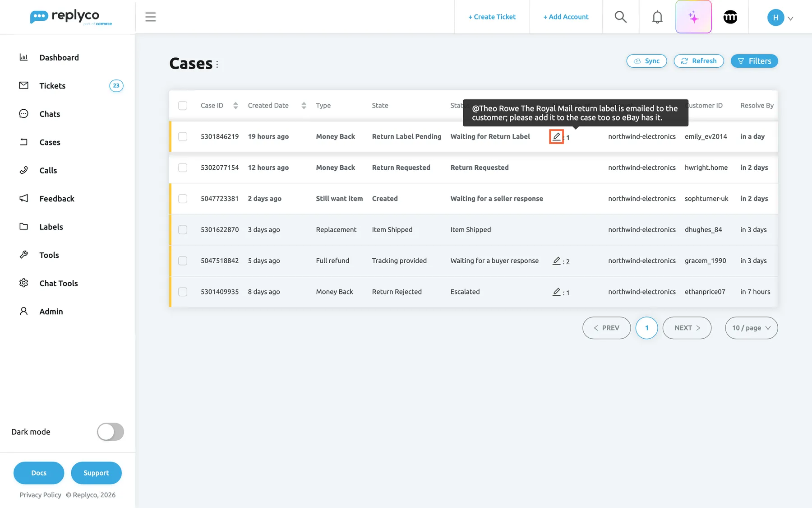Tick checkbox for case 5301622870

(183, 230)
